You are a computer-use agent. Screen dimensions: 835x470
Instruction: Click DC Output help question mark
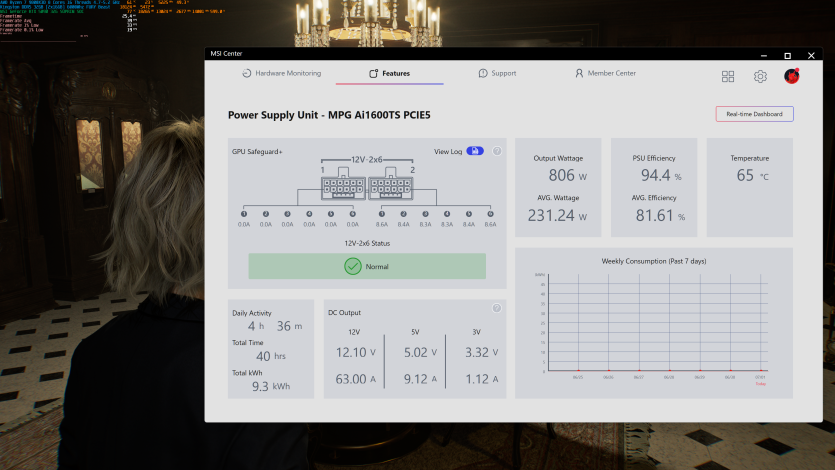497,308
